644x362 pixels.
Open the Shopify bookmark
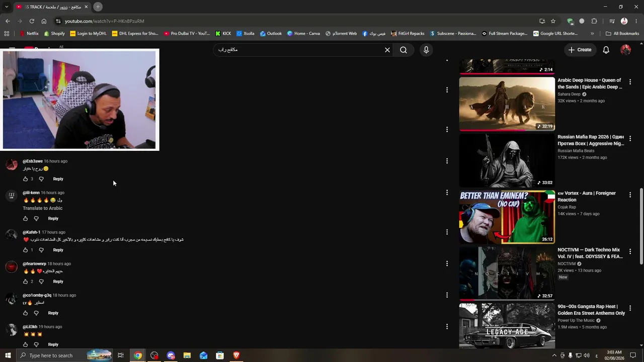pyautogui.click(x=54, y=34)
